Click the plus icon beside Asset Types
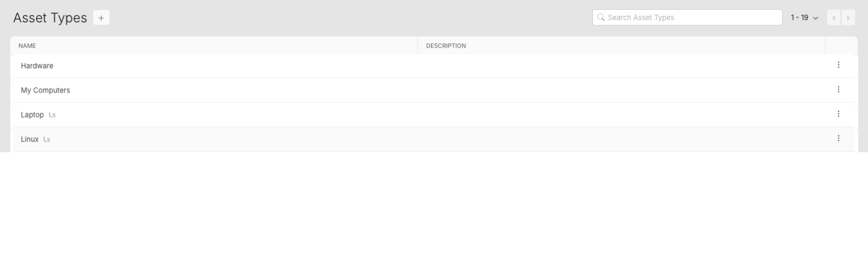 coord(101,18)
